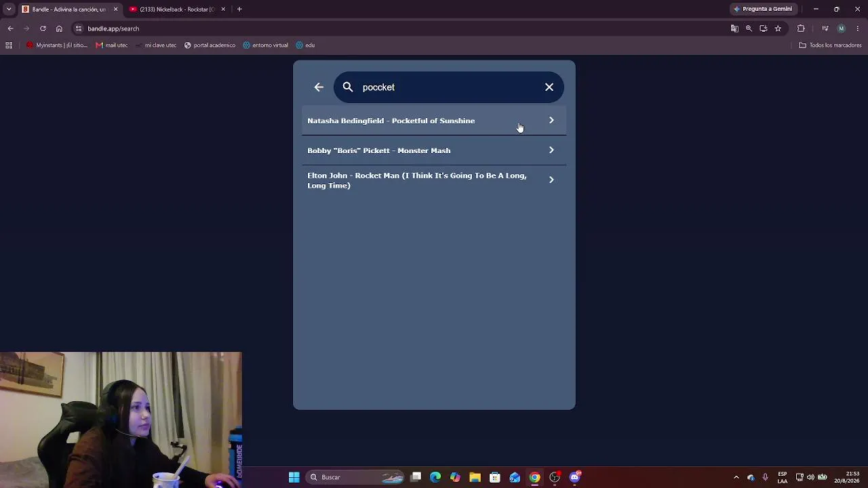Click the translate page icon
The width and height of the screenshot is (868, 488).
pos(734,28)
